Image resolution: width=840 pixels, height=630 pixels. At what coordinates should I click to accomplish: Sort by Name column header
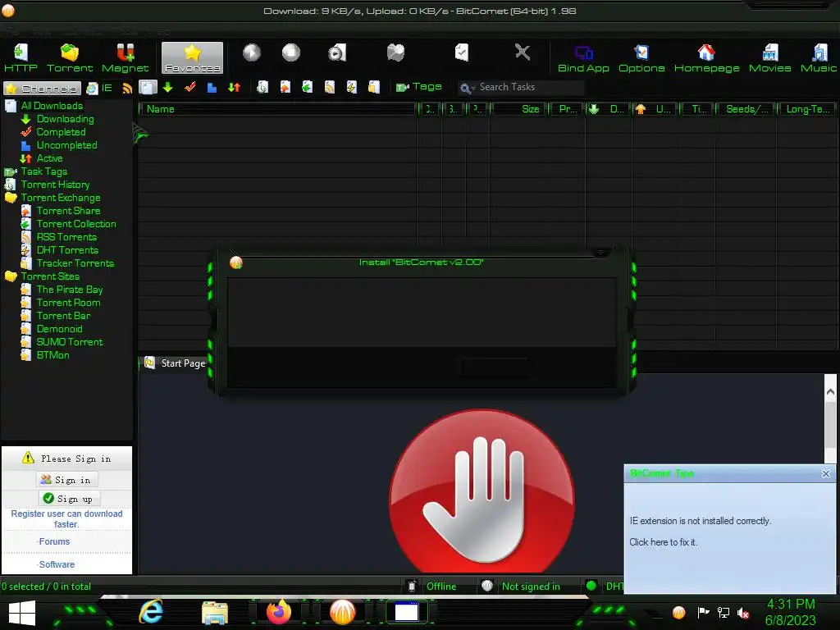tap(277, 109)
